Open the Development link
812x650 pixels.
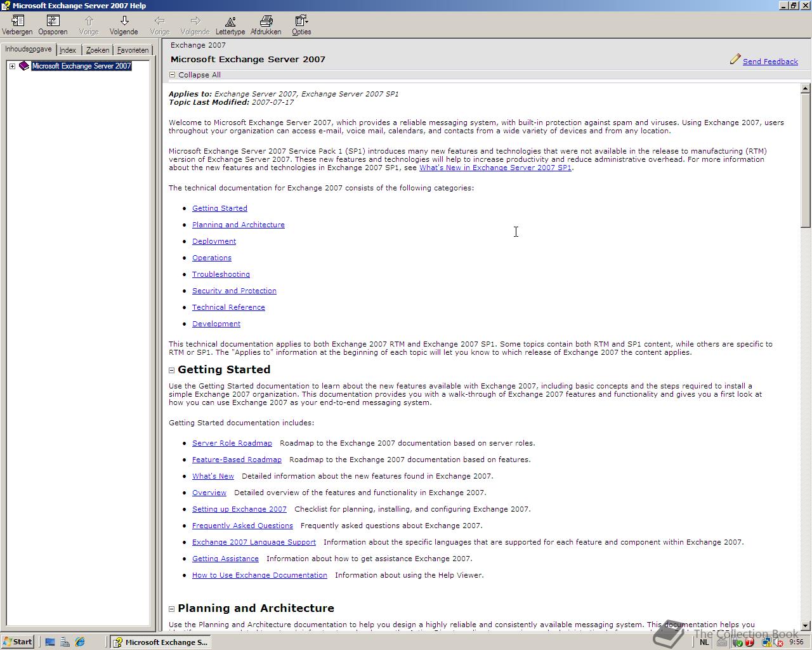tap(216, 324)
